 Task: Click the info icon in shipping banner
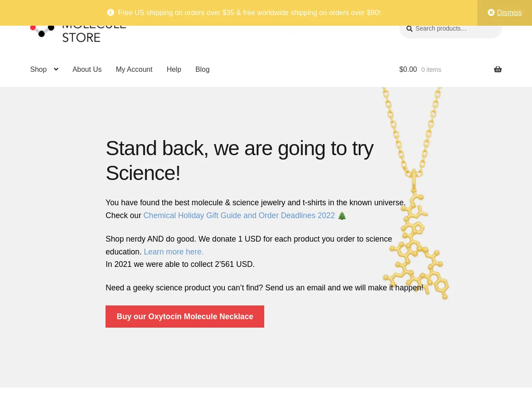coord(110,12)
